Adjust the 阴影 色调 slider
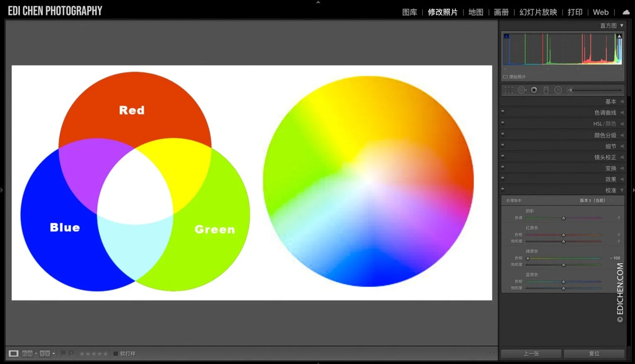The image size is (635, 364). (563, 218)
